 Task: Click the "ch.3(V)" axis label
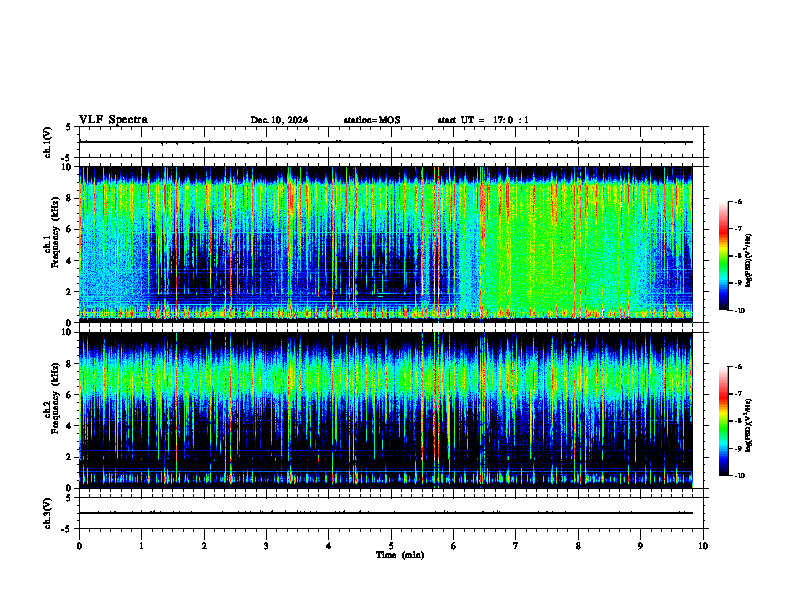[48, 513]
